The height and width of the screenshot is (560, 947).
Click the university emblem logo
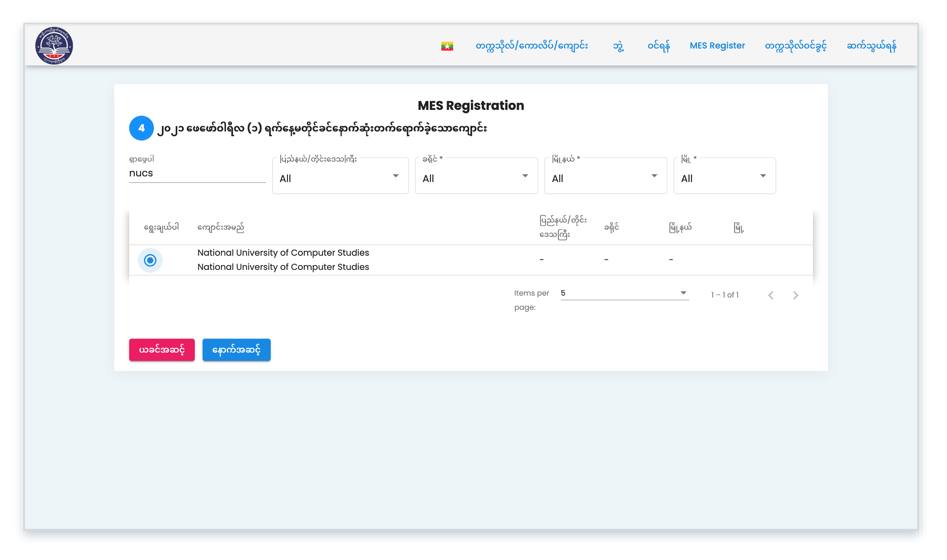click(54, 46)
